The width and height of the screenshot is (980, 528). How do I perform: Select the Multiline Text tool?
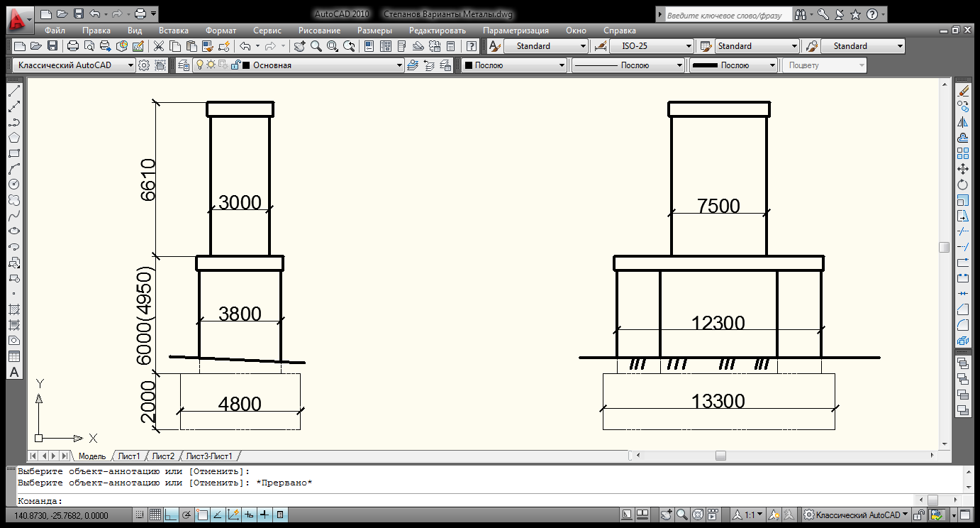(13, 372)
